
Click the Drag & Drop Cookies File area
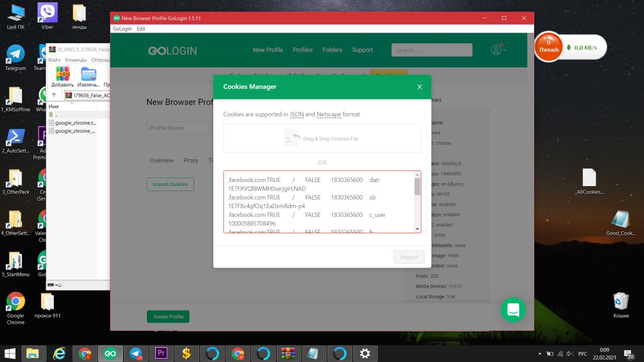click(x=322, y=138)
